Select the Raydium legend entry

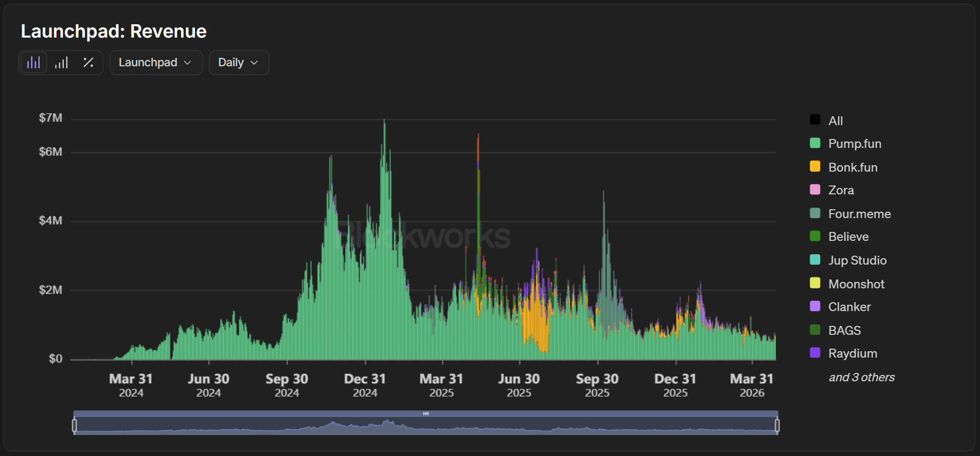pos(852,354)
